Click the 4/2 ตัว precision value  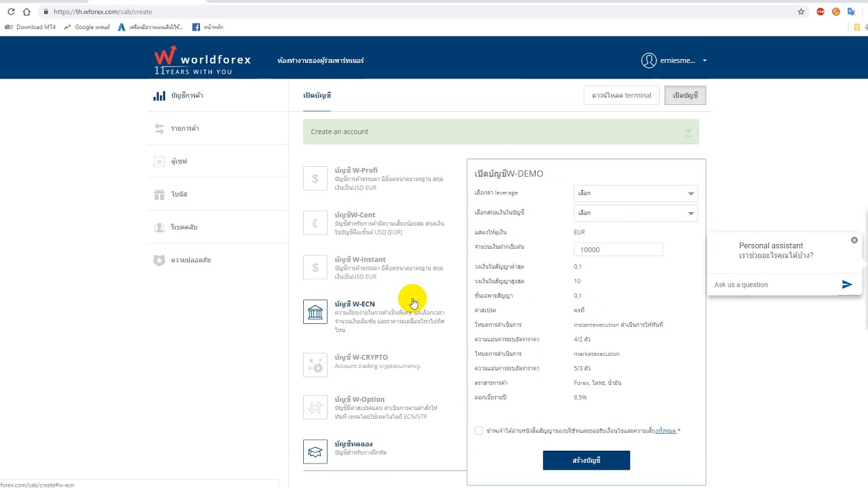582,339
